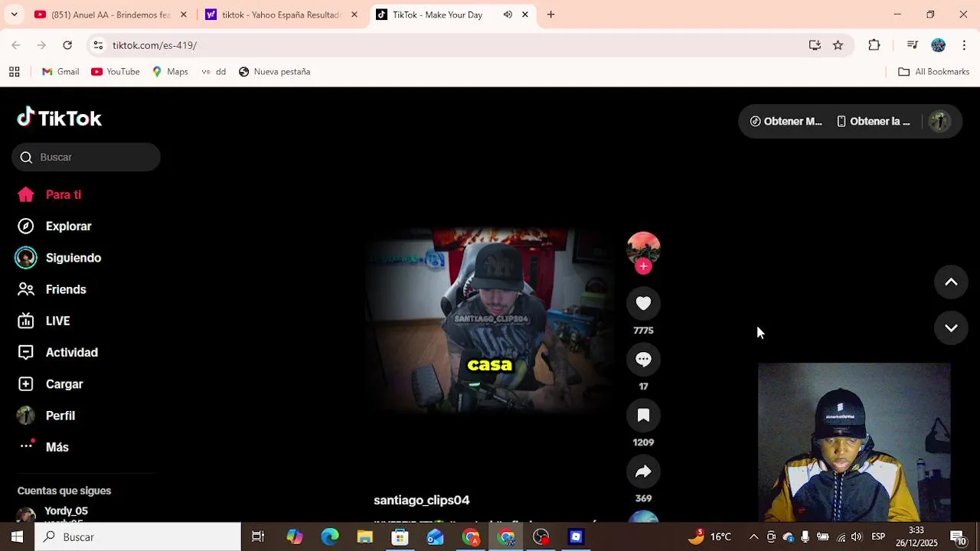This screenshot has height=551, width=980.
Task: Open the Gmail bookmark
Action: click(60, 72)
